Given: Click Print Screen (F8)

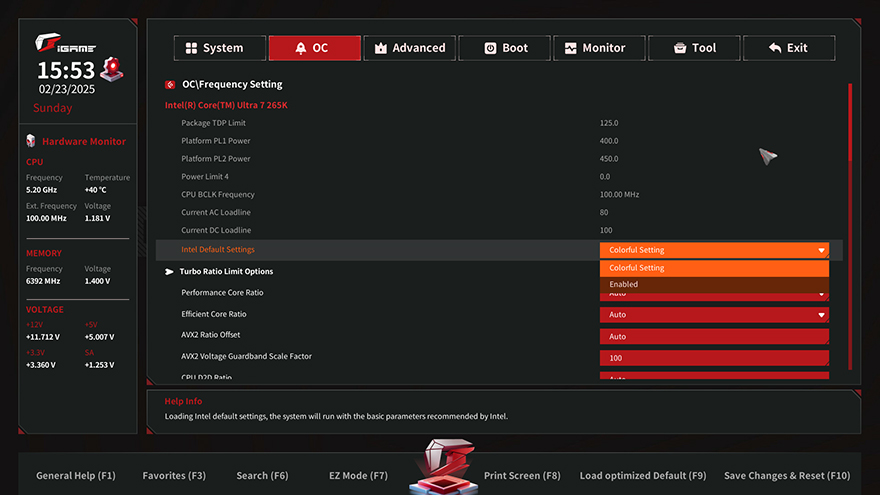Looking at the screenshot, I should coord(522,475).
